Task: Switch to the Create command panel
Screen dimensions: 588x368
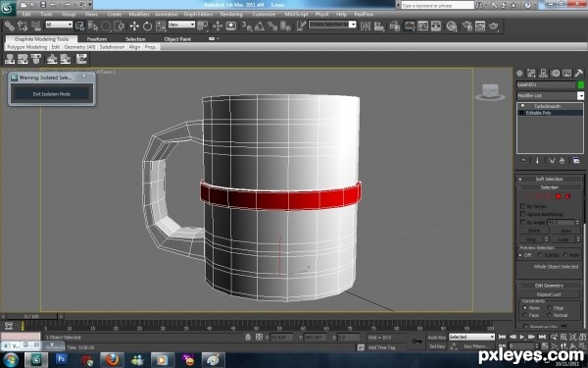Action: (519, 74)
